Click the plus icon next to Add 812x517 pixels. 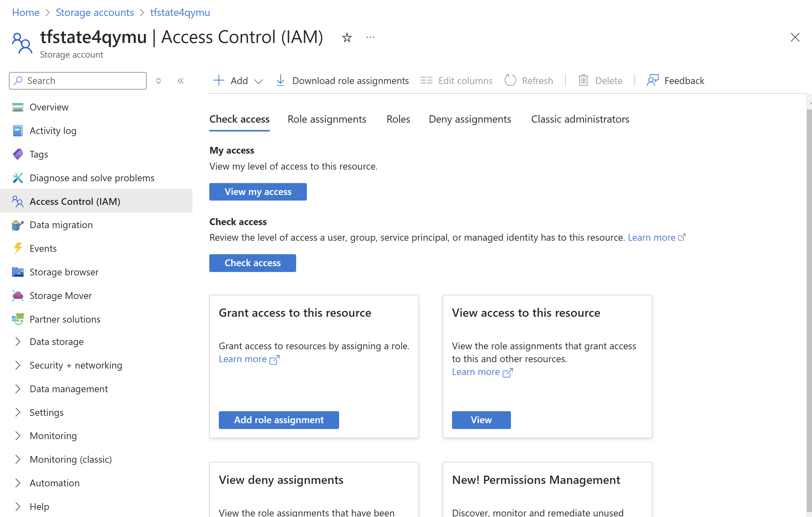218,81
